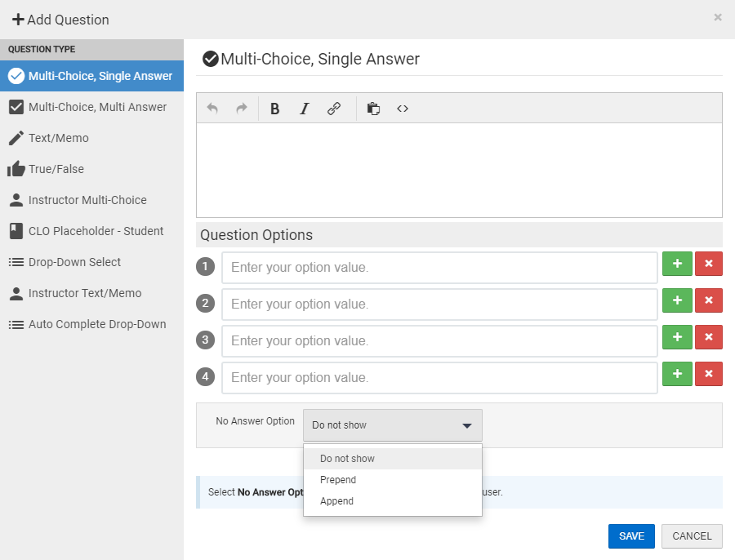Add an option after option 2
Image resolution: width=735 pixels, height=560 pixels.
677,300
